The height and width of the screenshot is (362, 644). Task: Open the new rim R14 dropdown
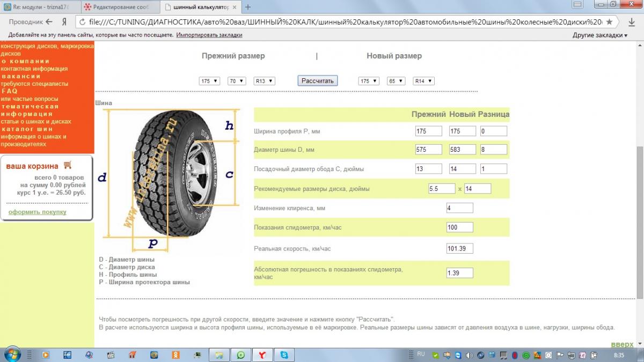(x=423, y=81)
